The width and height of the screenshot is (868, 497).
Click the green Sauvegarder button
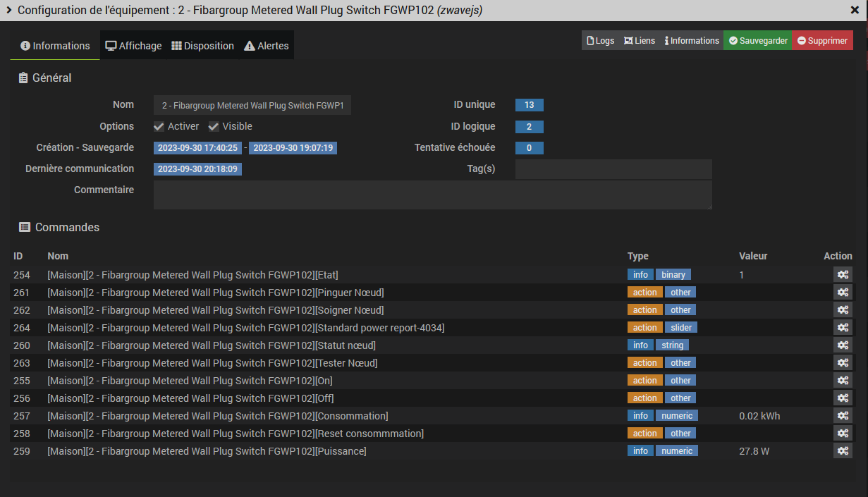[757, 41]
